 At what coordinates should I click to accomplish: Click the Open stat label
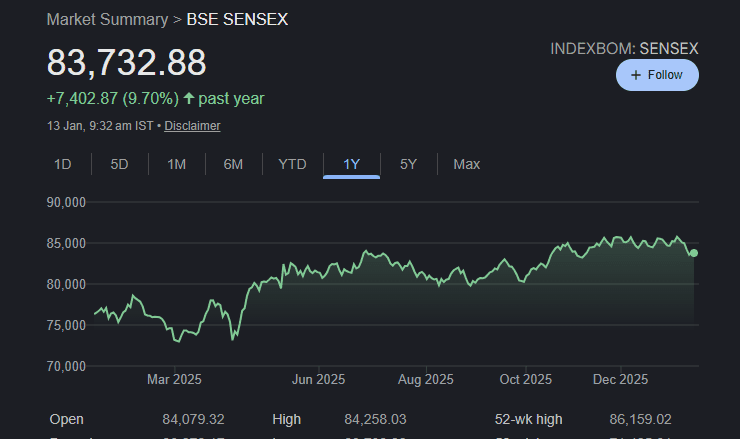pyautogui.click(x=67, y=419)
